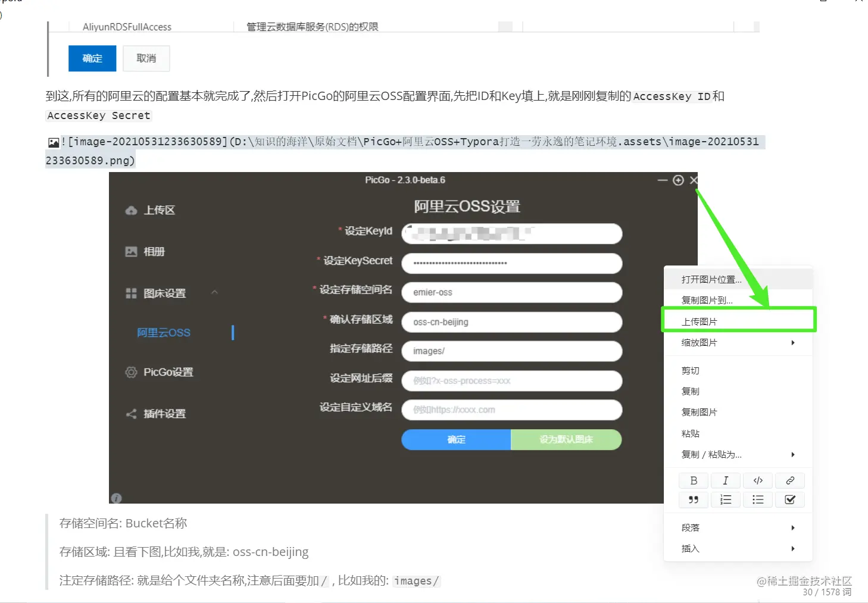The width and height of the screenshot is (868, 603).
Task: Click the blue 确定 button at top
Action: pos(92,58)
